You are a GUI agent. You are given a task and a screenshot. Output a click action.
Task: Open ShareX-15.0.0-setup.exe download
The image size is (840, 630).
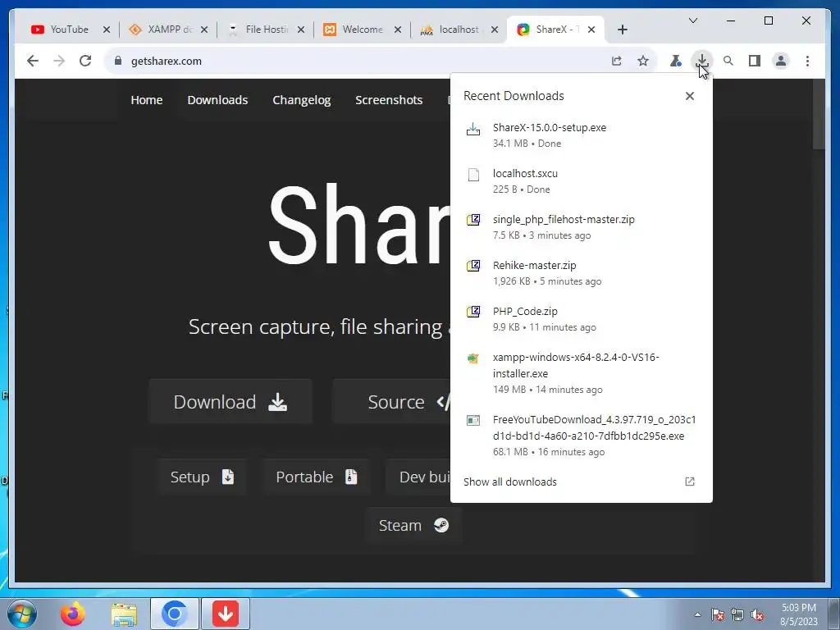click(582, 135)
